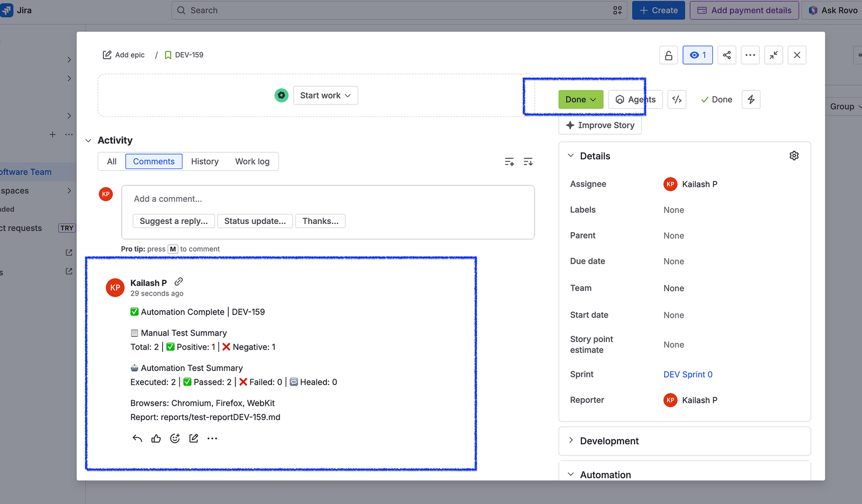Click the Story point estimate None value
This screenshot has width=862, height=504.
674,345
